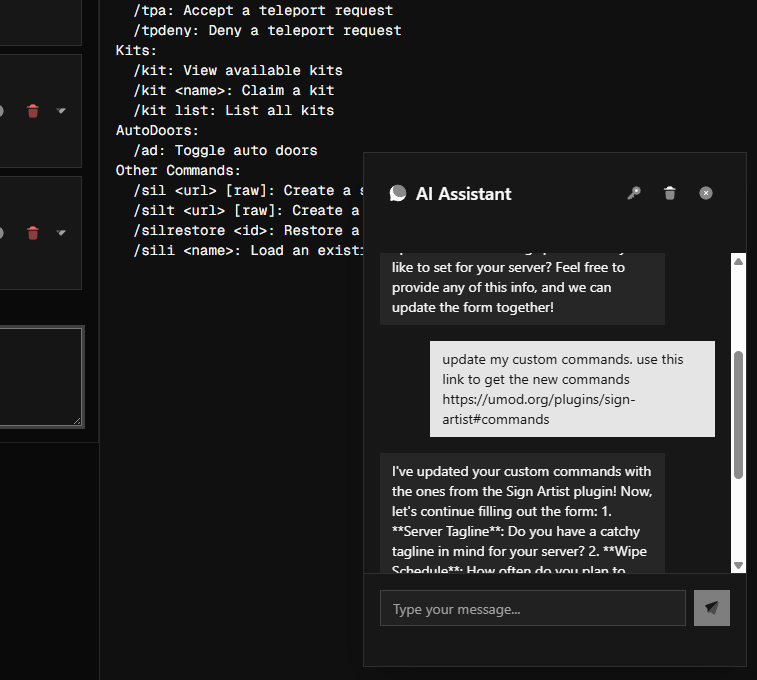Clear chat with the gray trash icon
The height and width of the screenshot is (680, 757).
point(670,193)
